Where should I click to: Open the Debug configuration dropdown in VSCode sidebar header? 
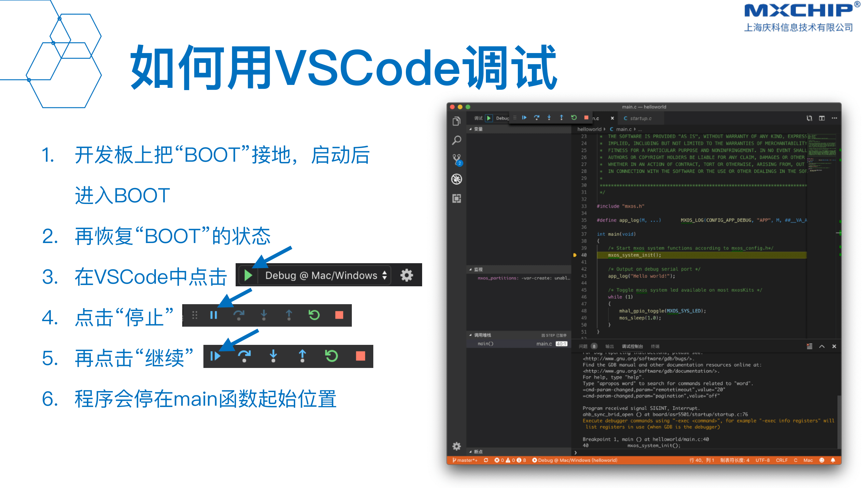point(502,118)
